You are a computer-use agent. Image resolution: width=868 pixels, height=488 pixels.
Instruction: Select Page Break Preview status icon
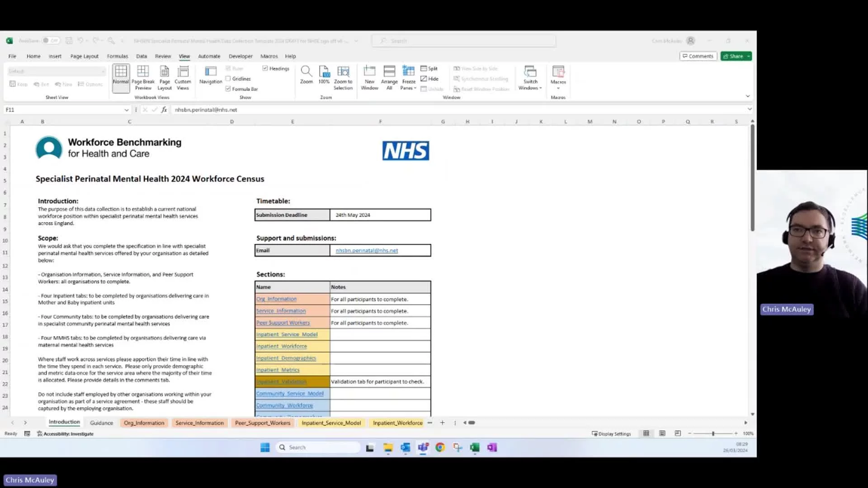pos(678,433)
